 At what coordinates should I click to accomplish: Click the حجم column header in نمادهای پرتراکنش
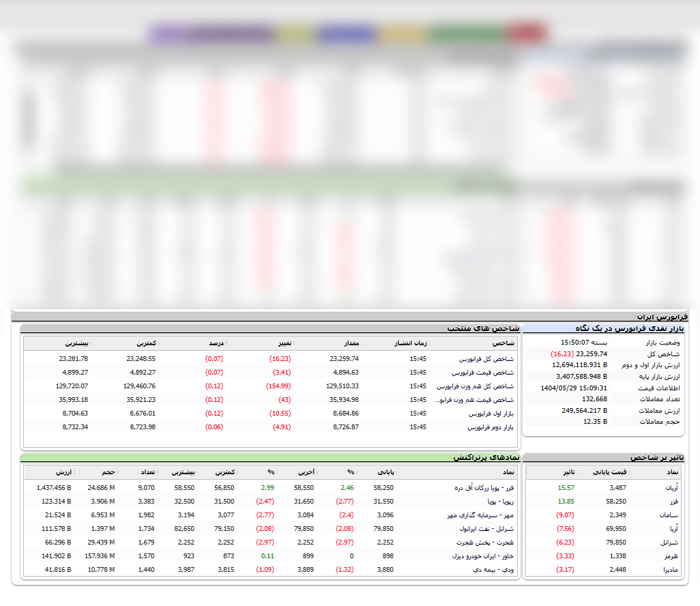(108, 472)
